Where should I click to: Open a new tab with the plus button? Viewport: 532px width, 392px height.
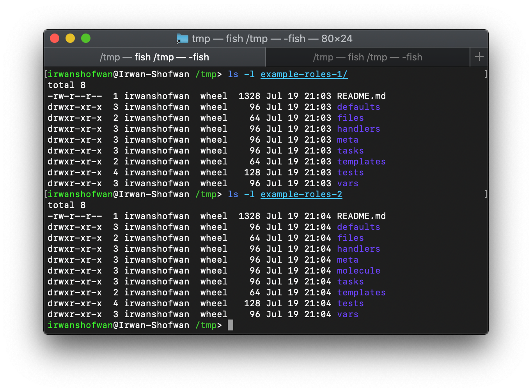point(479,57)
